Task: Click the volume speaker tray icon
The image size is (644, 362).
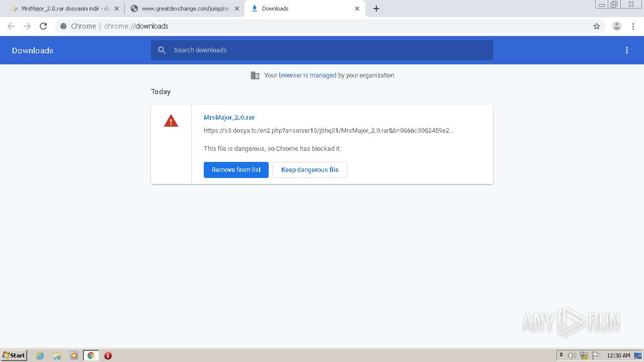Action: pos(572,355)
